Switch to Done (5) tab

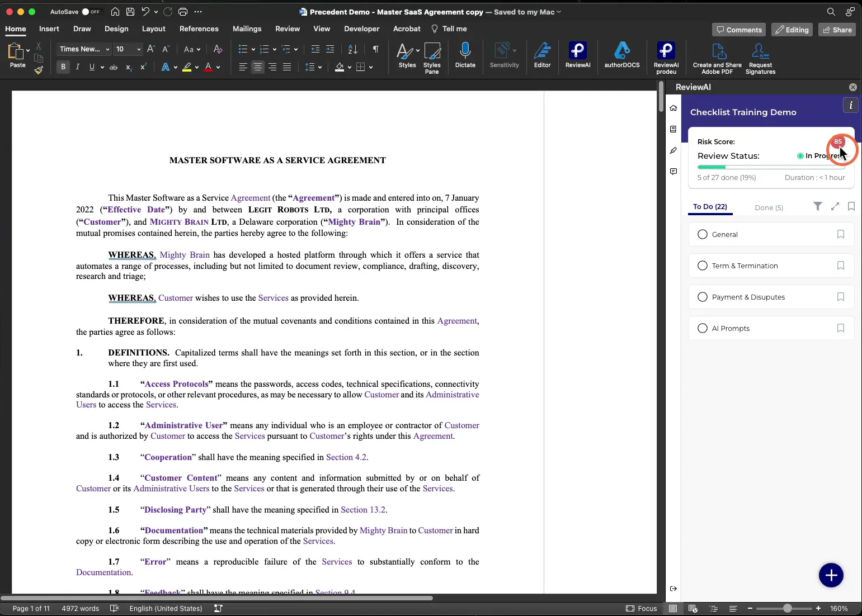769,207
